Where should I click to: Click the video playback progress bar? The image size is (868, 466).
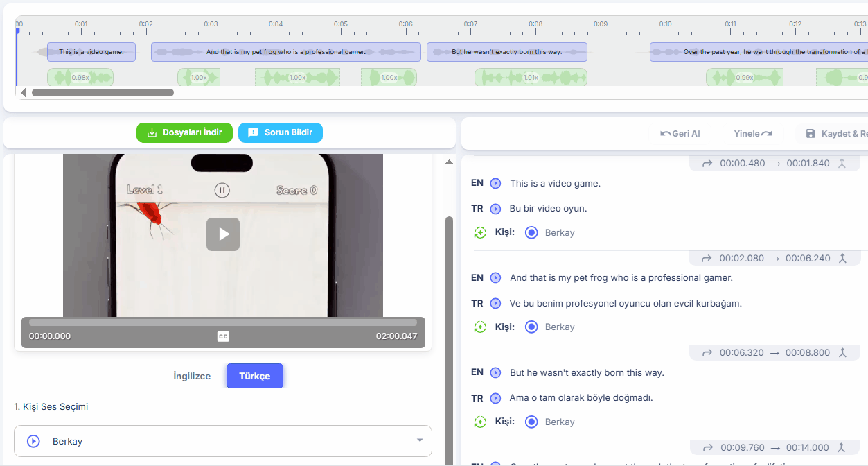(x=222, y=320)
